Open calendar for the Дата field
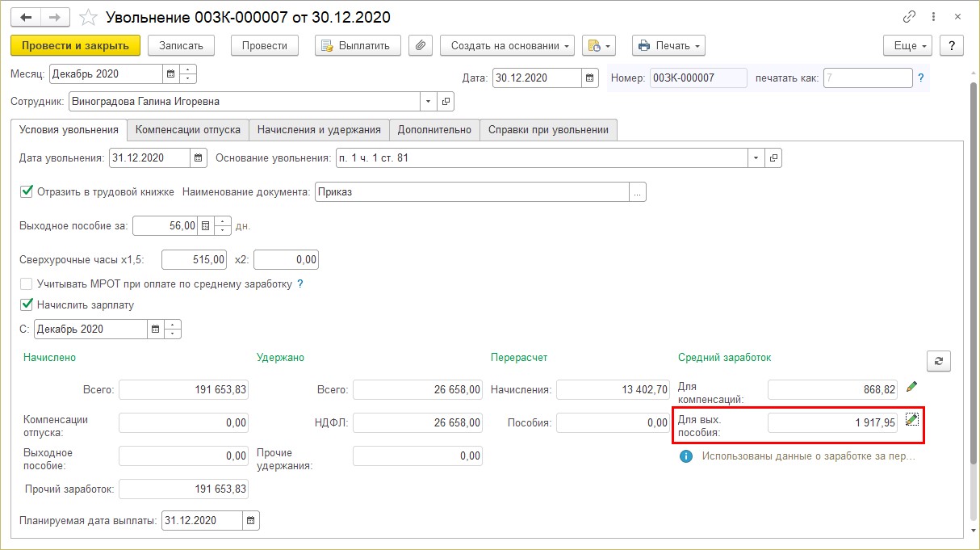This screenshot has height=550, width=980. click(x=590, y=78)
